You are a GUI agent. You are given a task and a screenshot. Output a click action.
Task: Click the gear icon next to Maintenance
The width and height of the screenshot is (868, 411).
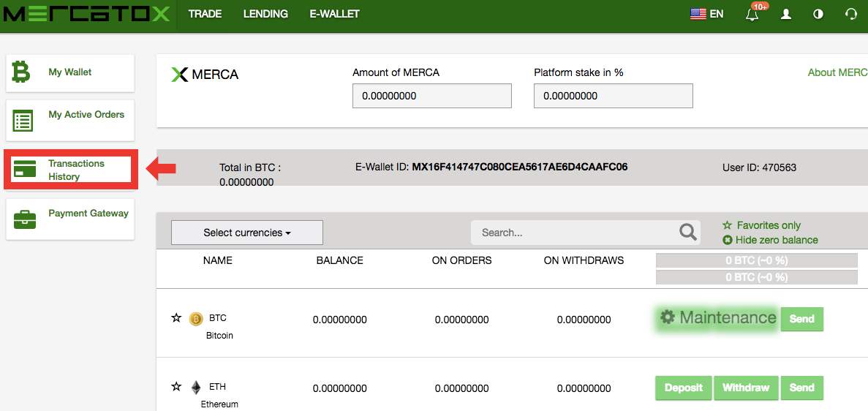668,317
